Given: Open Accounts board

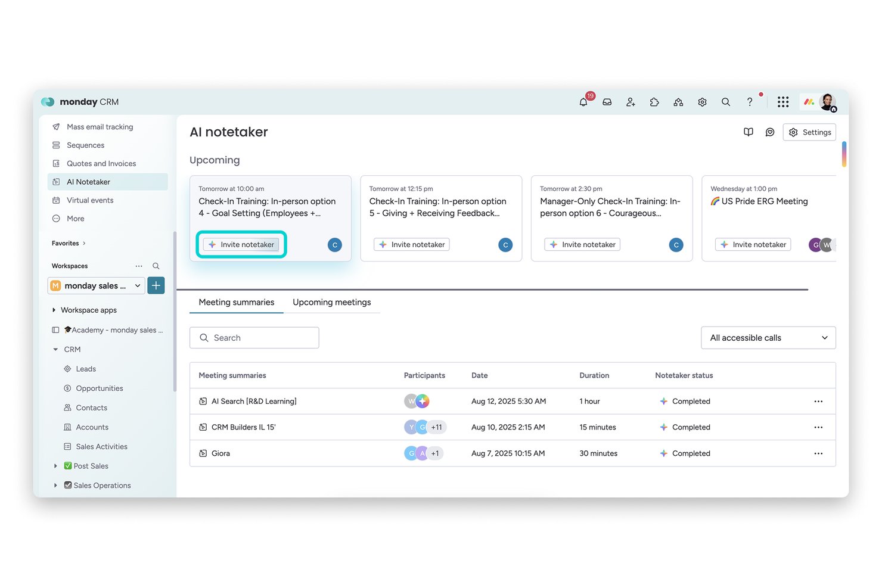Looking at the screenshot, I should tap(92, 427).
